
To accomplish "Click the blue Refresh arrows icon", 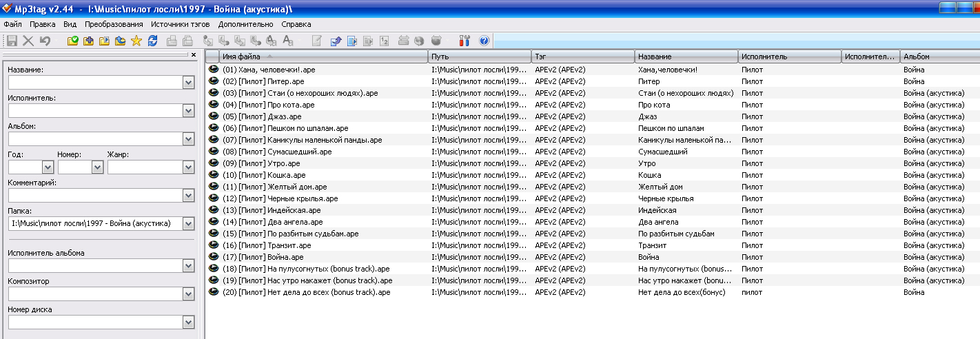I will tap(152, 41).
